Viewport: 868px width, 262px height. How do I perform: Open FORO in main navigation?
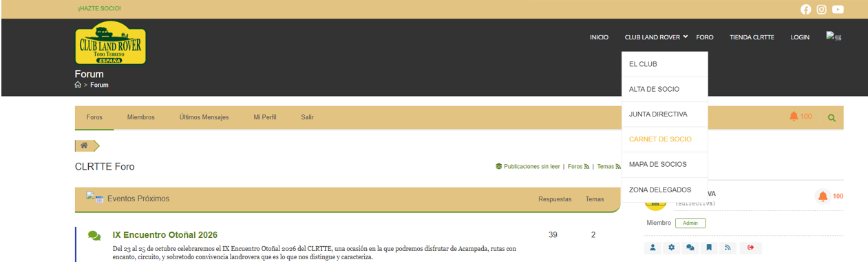click(705, 37)
